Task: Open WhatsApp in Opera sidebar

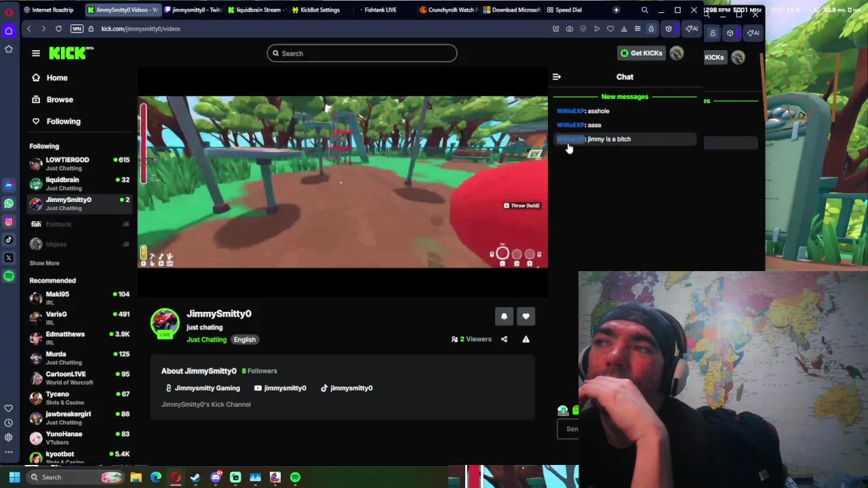Action: (9, 203)
